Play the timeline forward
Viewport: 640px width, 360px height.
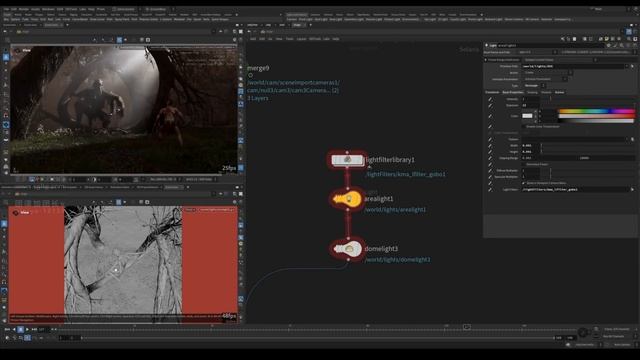coord(27,329)
